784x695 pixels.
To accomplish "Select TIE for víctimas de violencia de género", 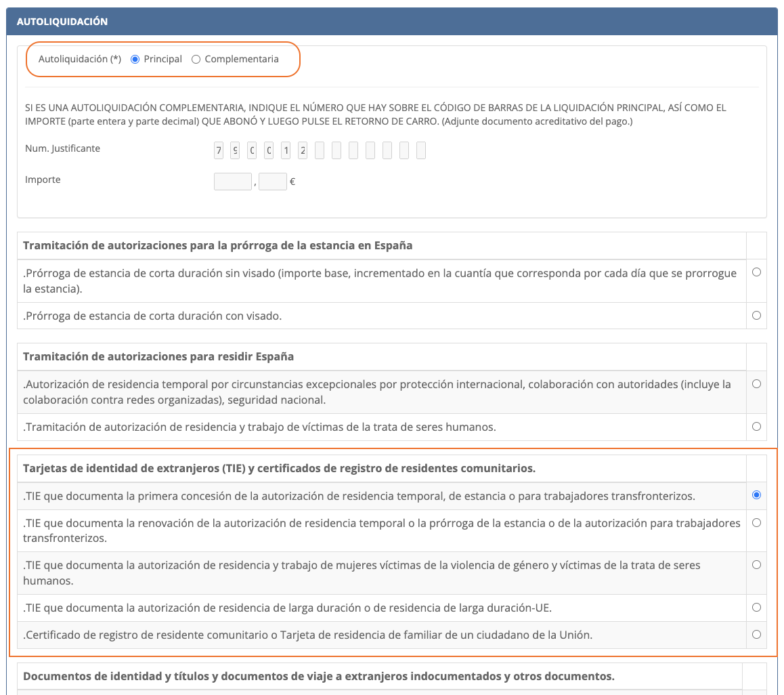I will pos(756,565).
